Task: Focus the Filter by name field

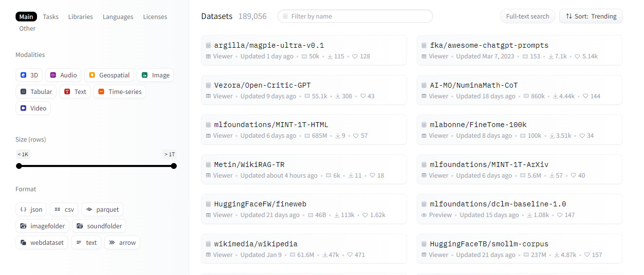Action: (x=355, y=16)
